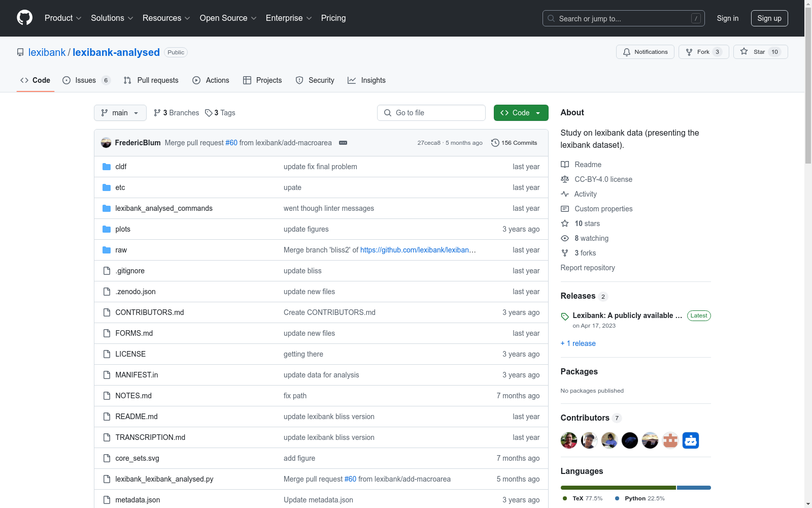Click the forks icon in About panel
This screenshot has width=812, height=508.
[565, 253]
